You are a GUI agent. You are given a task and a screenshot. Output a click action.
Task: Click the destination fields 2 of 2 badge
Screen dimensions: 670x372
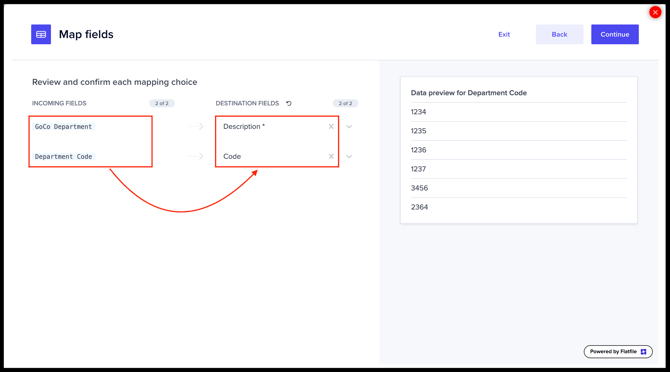click(x=345, y=103)
